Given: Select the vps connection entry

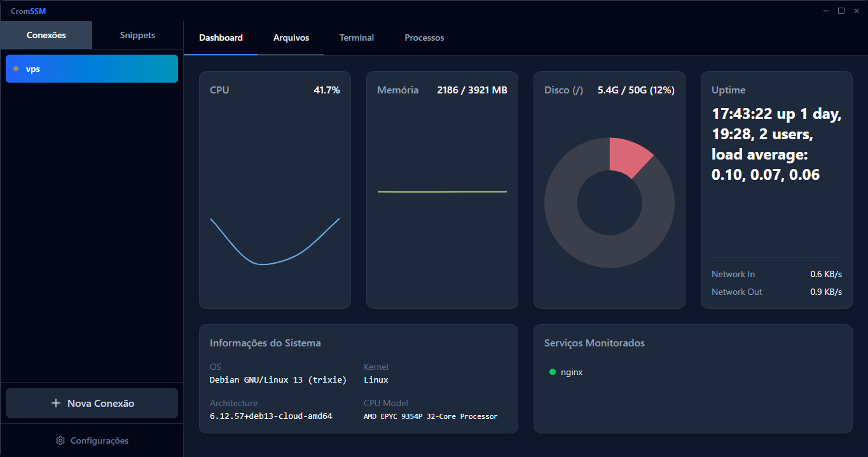Looking at the screenshot, I should (92, 69).
